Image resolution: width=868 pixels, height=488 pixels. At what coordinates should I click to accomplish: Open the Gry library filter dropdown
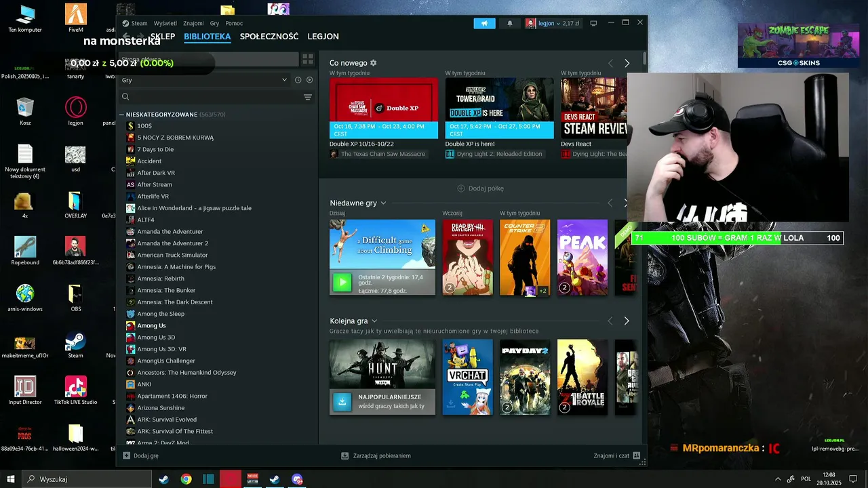204,80
